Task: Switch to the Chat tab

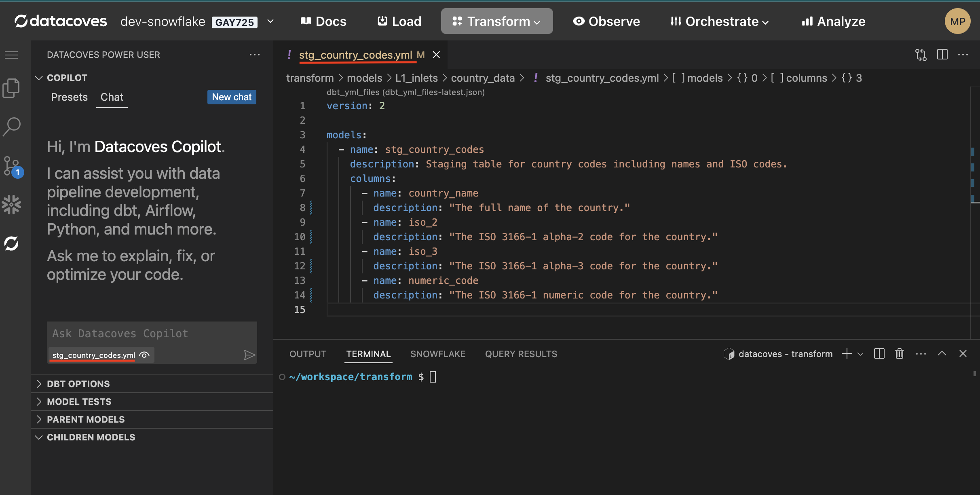Action: (112, 97)
